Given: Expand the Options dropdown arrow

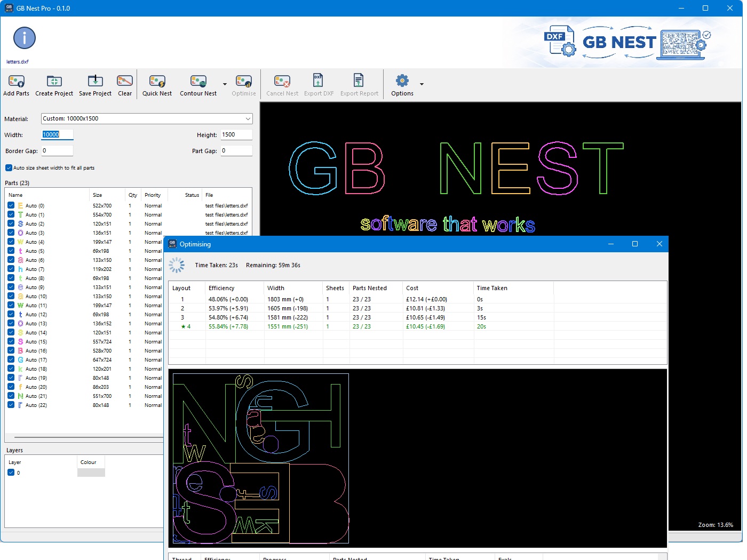Looking at the screenshot, I should [x=422, y=84].
